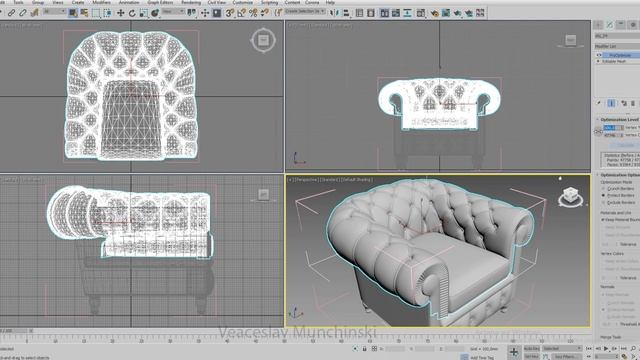Toggle Keep Material Boundaries checkbox
The image size is (640, 360).
click(603, 220)
